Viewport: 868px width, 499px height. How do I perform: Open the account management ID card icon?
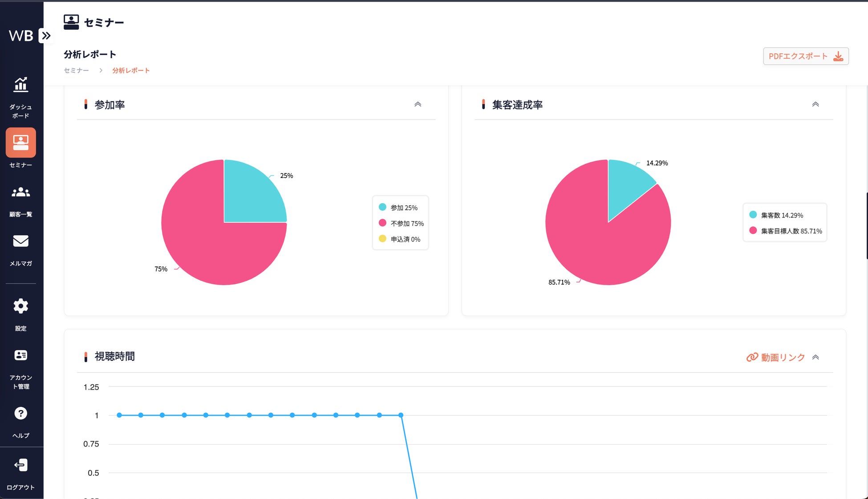tap(20, 355)
